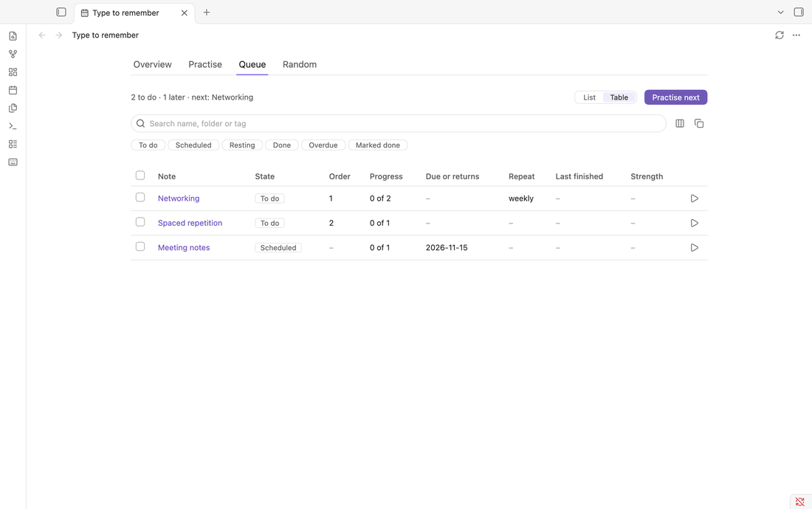Toggle the Overdue filter chip
The width and height of the screenshot is (812, 509).
(323, 145)
